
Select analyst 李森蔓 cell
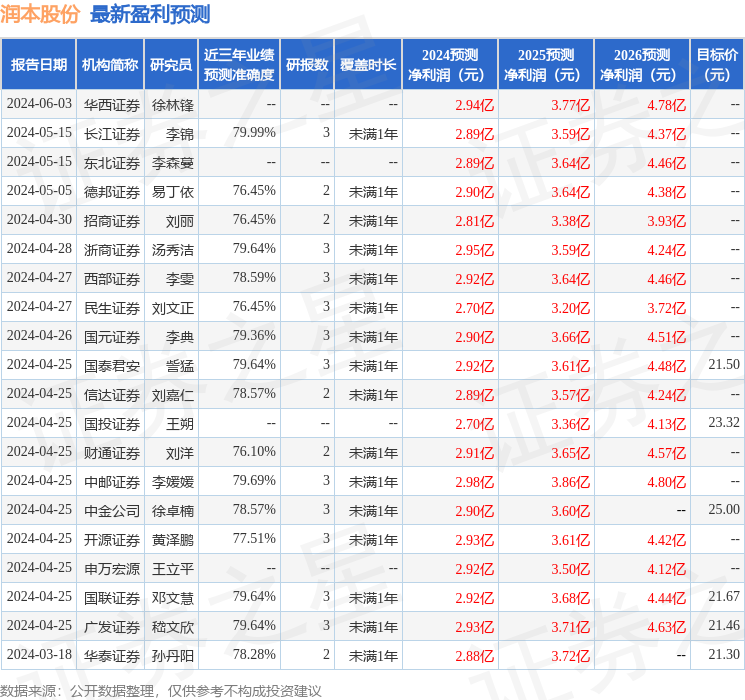173,163
